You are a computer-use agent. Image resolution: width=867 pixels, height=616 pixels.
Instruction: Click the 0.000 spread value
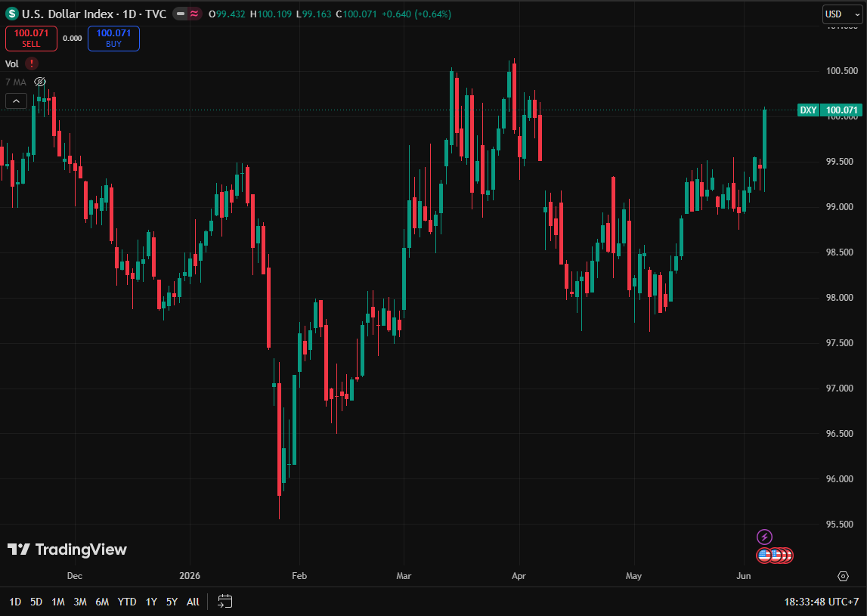tap(73, 38)
